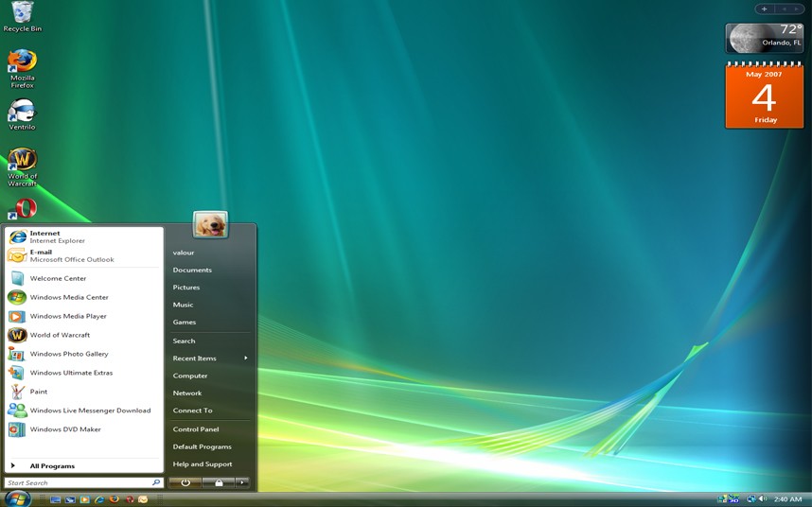Open Control Panel from Start menu
The width and height of the screenshot is (812, 507).
coord(195,429)
